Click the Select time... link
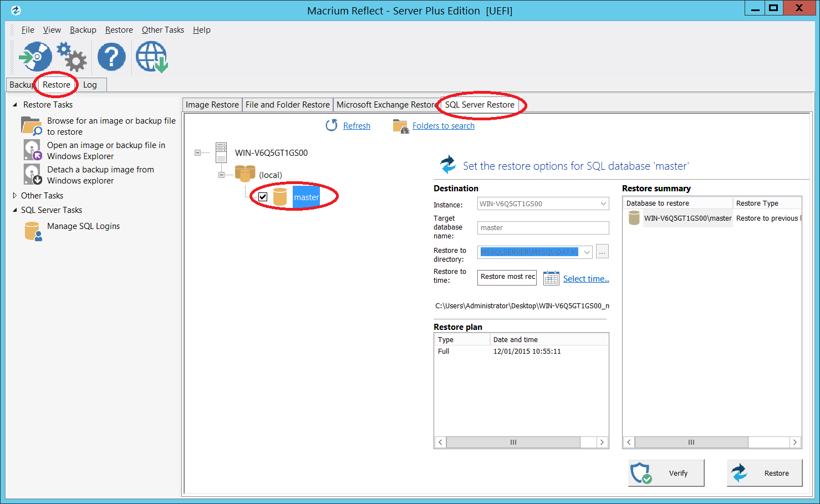Image resolution: width=820 pixels, height=504 pixels. pyautogui.click(x=586, y=279)
